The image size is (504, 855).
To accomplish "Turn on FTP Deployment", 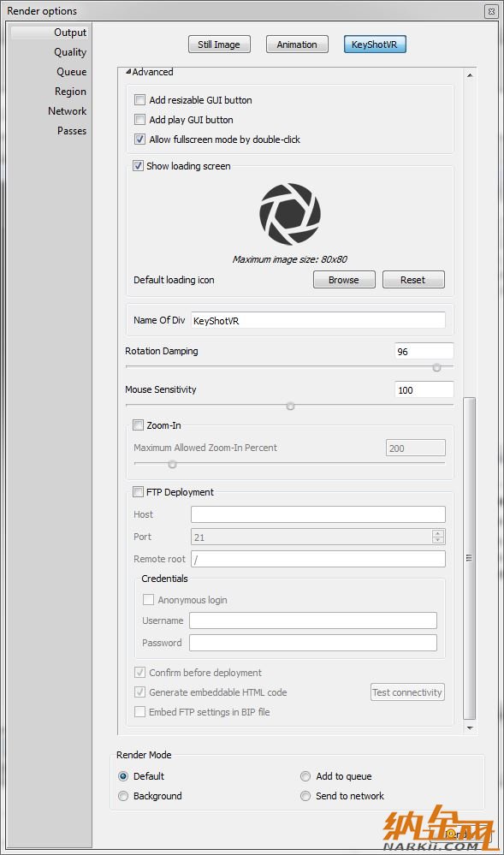I will point(138,492).
